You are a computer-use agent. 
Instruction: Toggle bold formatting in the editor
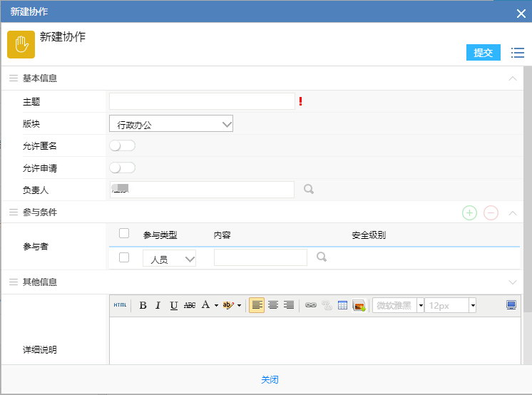coord(143,305)
